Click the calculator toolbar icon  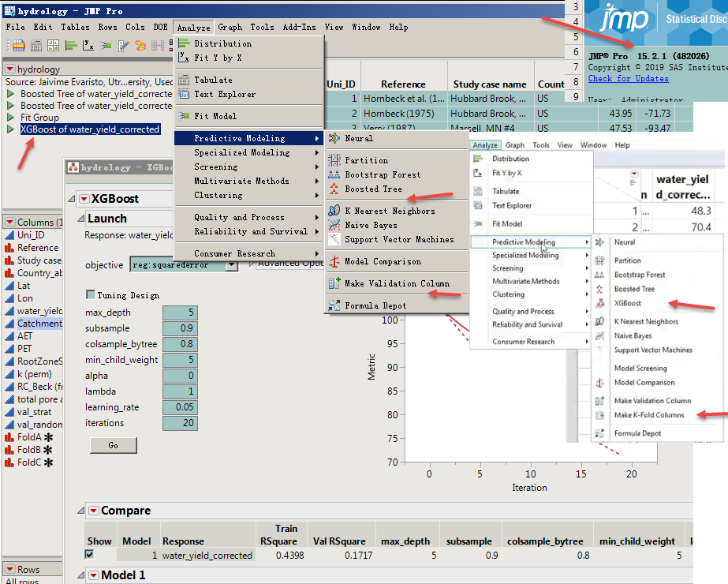[x=35, y=45]
